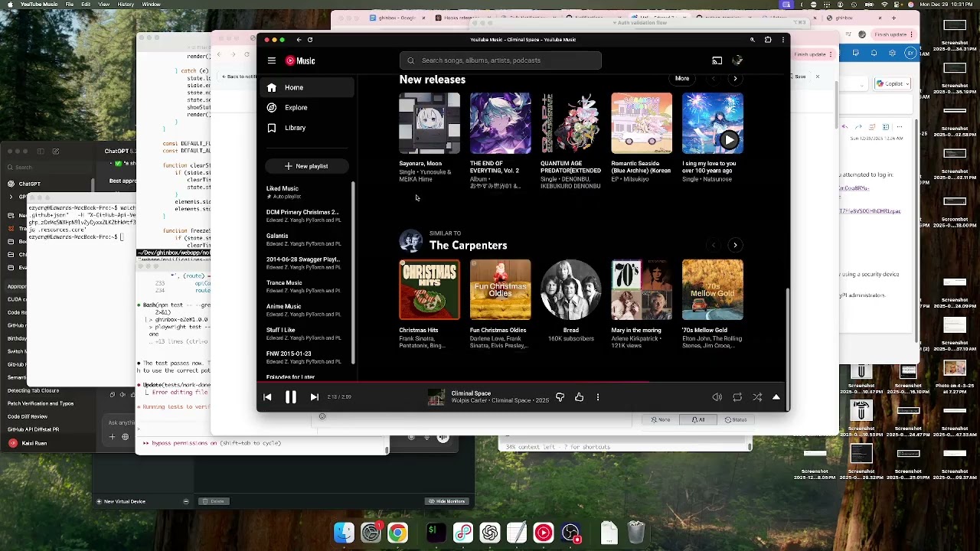Click the song progress bar

[x=522, y=381]
